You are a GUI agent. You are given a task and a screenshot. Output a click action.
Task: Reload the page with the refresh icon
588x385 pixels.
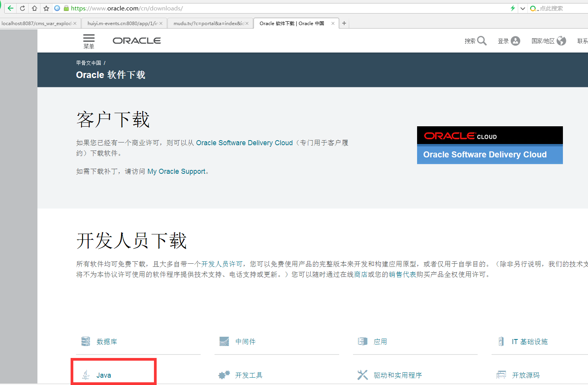(x=22, y=8)
